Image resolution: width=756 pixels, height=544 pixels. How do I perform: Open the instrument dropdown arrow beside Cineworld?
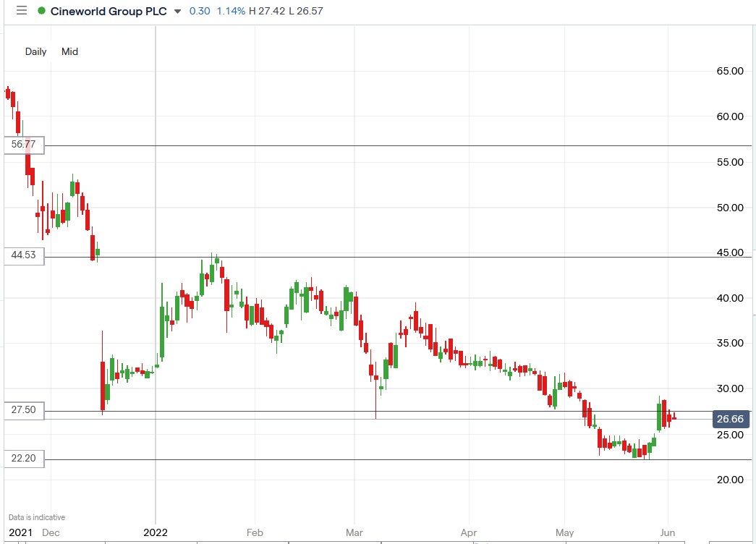click(x=176, y=12)
